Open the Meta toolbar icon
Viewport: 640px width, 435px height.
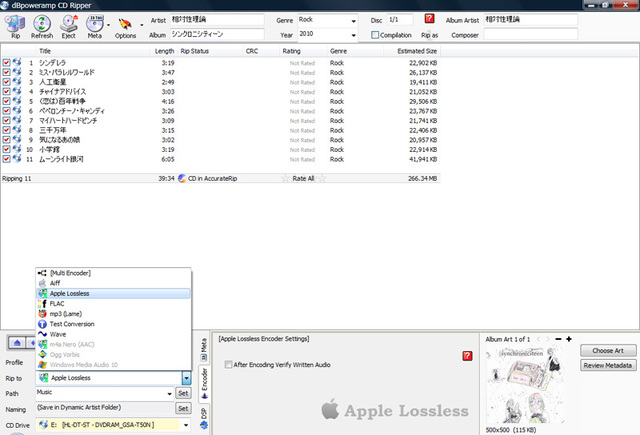click(95, 24)
